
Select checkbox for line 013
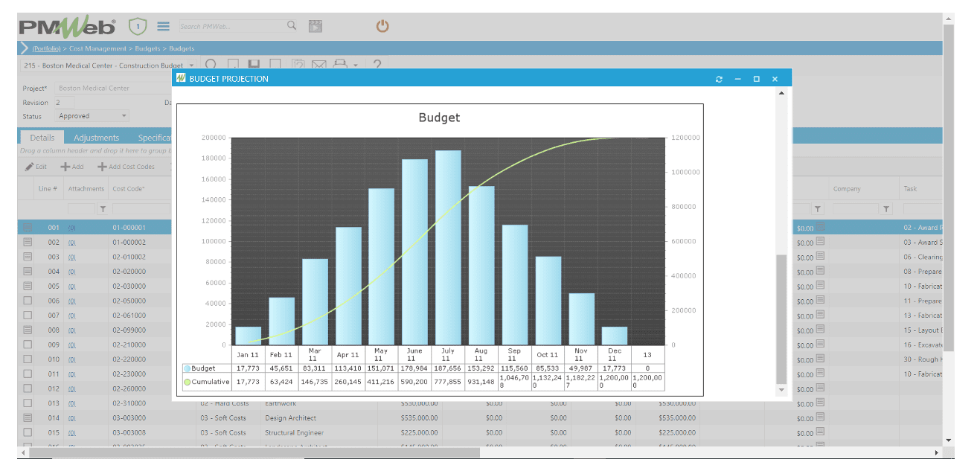(x=28, y=403)
